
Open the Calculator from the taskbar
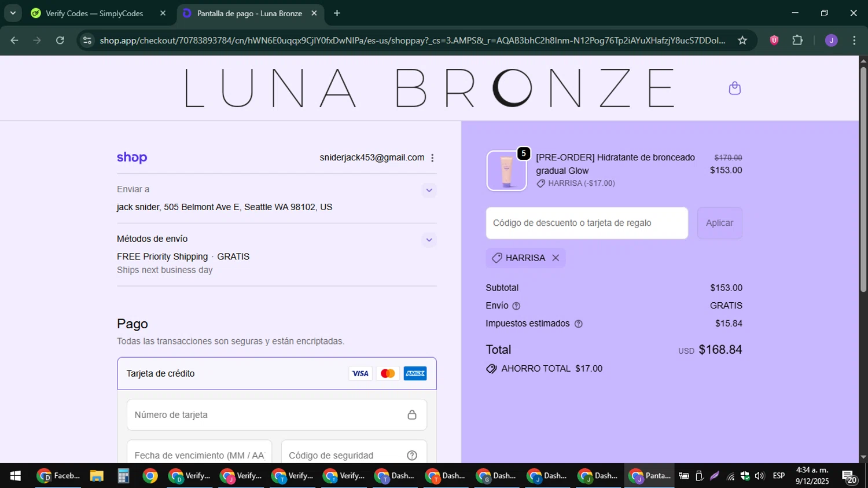click(x=123, y=476)
